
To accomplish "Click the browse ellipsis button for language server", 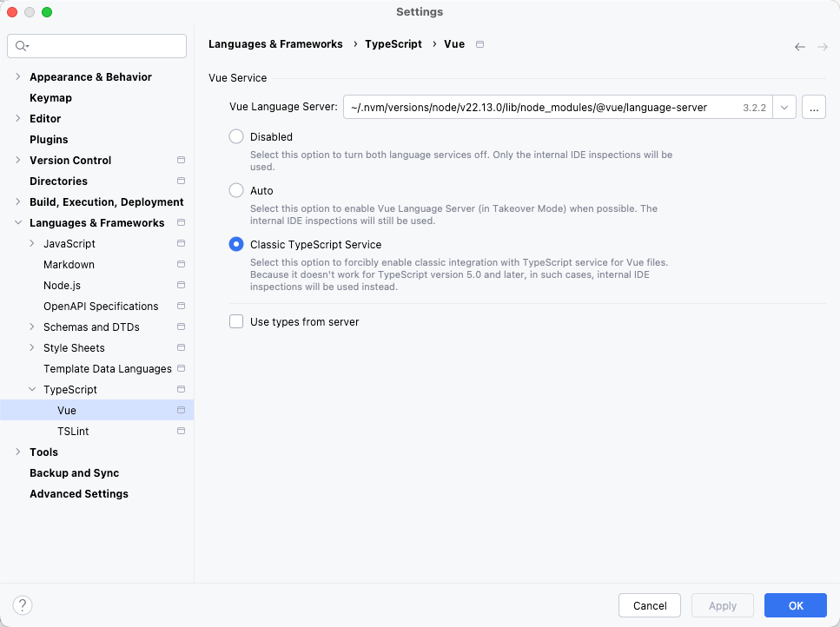I will [x=813, y=108].
